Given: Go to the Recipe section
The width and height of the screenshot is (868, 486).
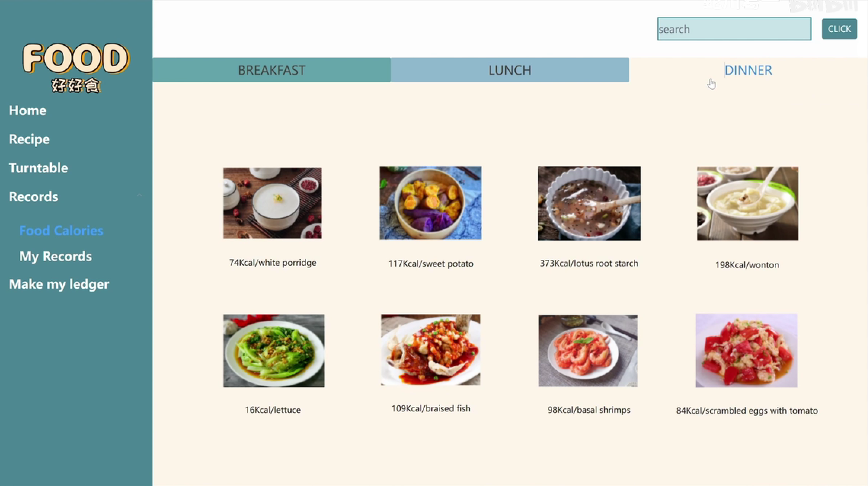Looking at the screenshot, I should pyautogui.click(x=29, y=139).
